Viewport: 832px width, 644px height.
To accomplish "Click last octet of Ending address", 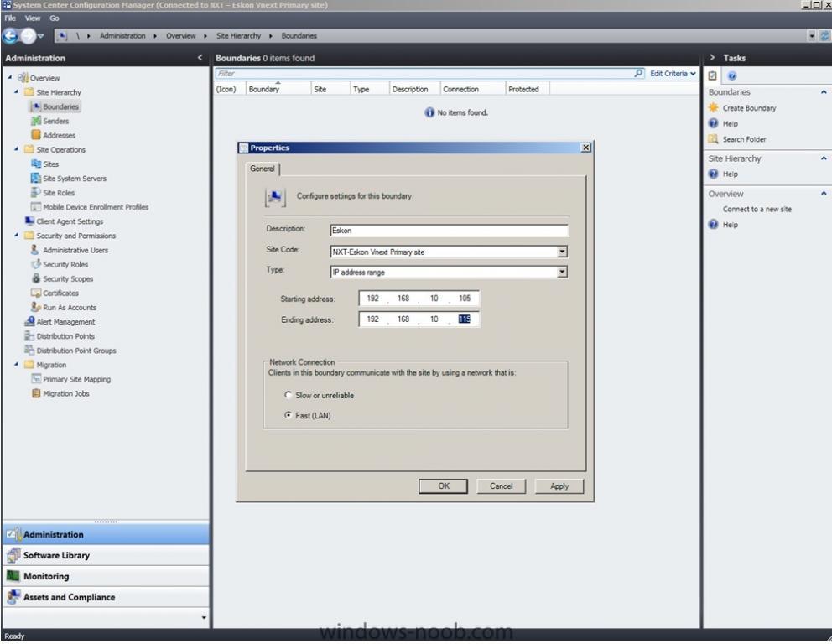I will click(x=465, y=319).
